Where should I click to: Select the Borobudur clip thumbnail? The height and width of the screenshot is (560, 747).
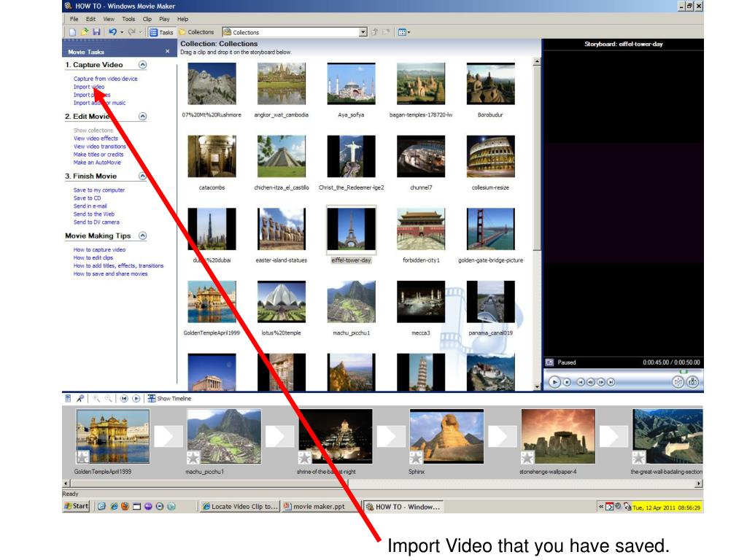tap(490, 84)
